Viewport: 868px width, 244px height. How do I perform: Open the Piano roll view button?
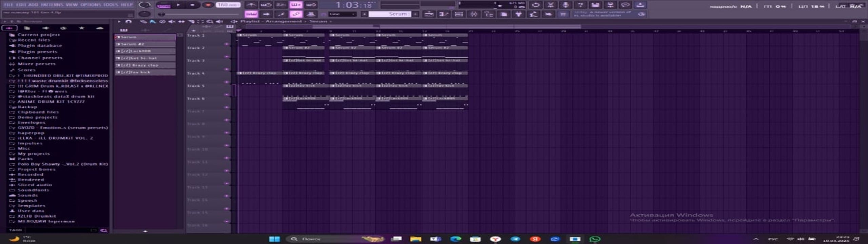point(444,14)
